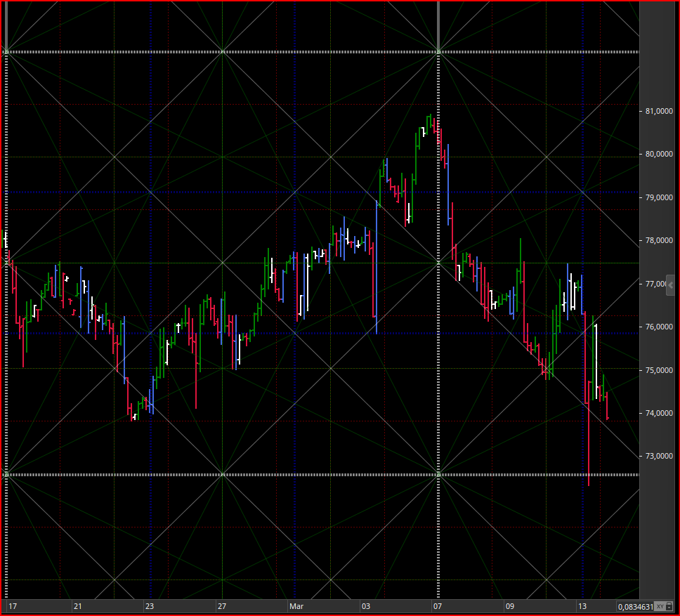The image size is (680, 616).
Task: Select the 21 date label on time axis
Action: 78,606
